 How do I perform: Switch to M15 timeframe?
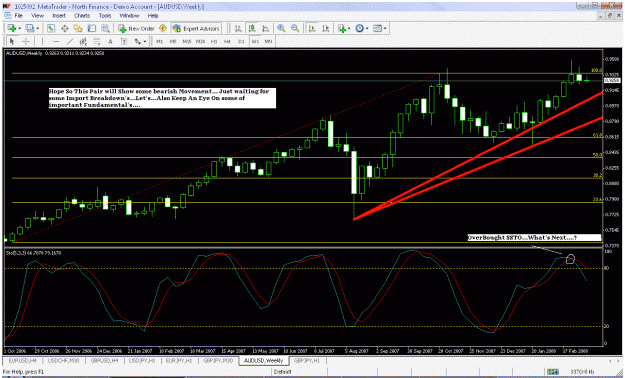point(187,41)
